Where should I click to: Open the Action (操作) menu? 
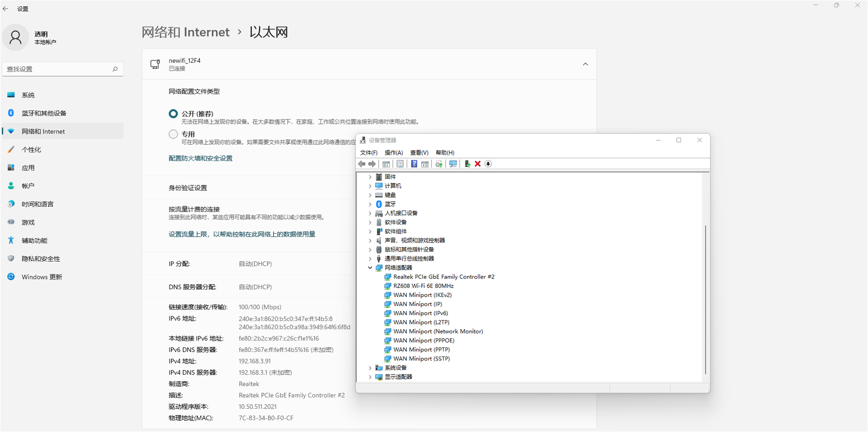pos(394,152)
